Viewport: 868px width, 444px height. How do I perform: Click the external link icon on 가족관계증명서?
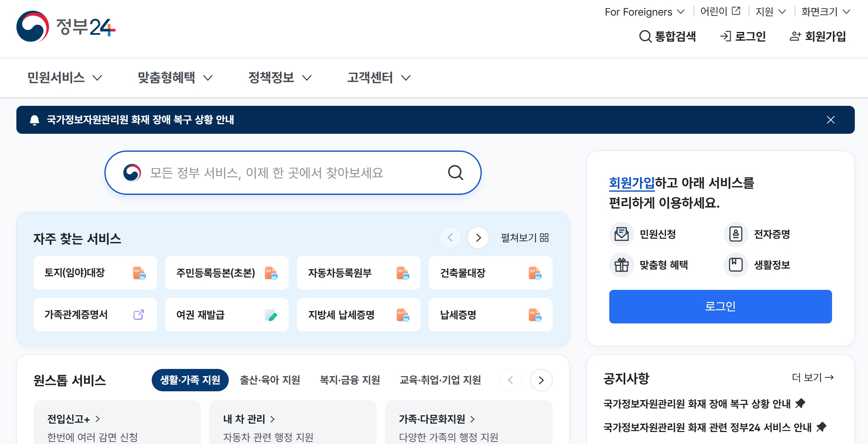pos(139,315)
